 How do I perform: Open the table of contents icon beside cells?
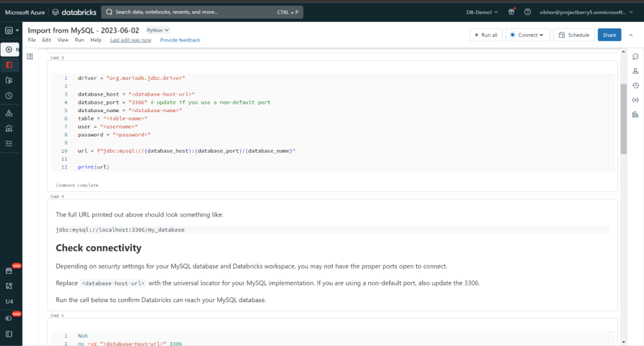(x=30, y=56)
